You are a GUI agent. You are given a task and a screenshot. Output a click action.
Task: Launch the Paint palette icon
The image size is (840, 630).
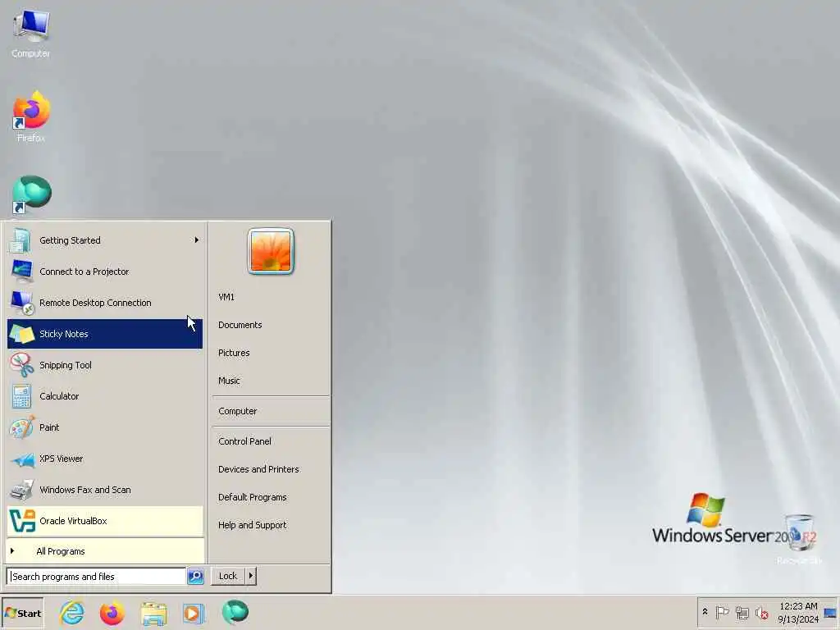[22, 427]
